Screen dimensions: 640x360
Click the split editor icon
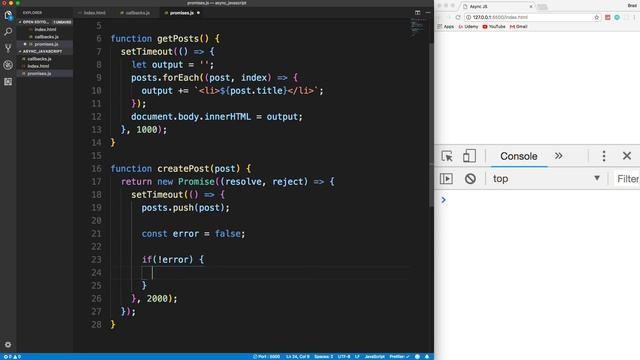coord(418,13)
